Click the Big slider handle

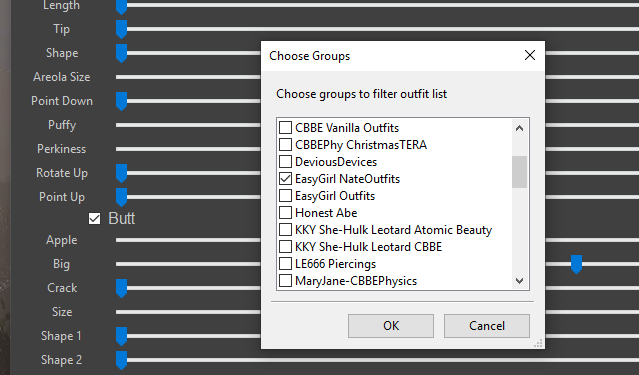(576, 264)
